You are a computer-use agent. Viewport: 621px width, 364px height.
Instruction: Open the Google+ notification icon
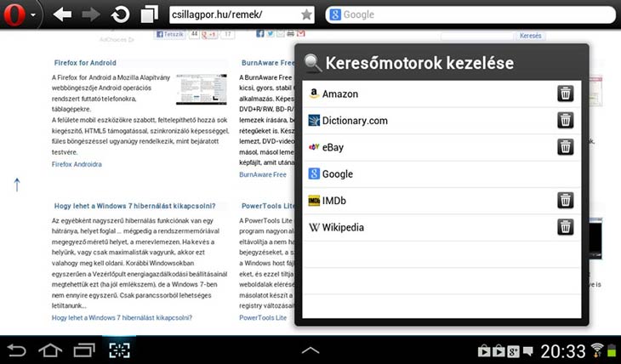pos(513,351)
